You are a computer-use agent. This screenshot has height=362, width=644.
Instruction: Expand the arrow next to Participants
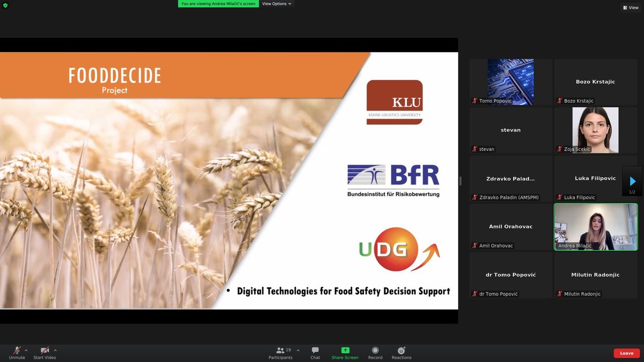point(298,350)
